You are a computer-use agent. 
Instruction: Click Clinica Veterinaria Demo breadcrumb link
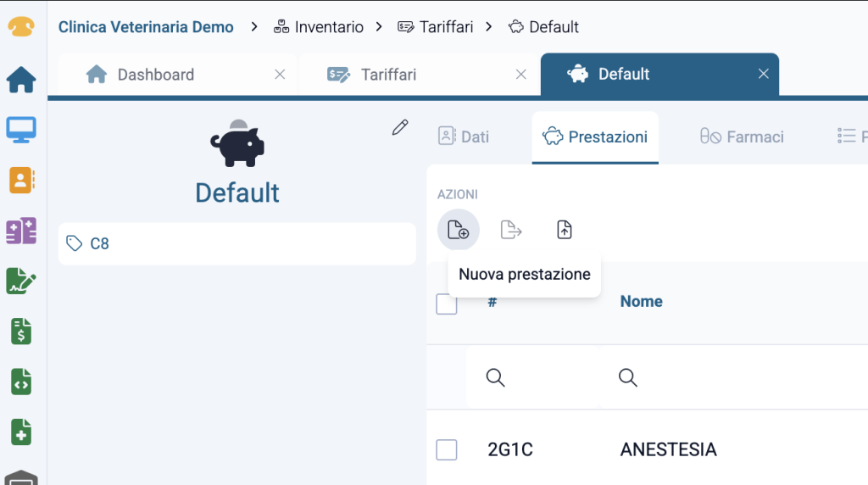[146, 27]
